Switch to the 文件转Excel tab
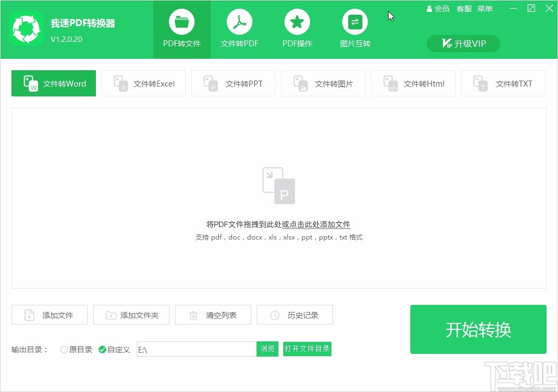Image resolution: width=558 pixels, height=392 pixels. click(143, 83)
